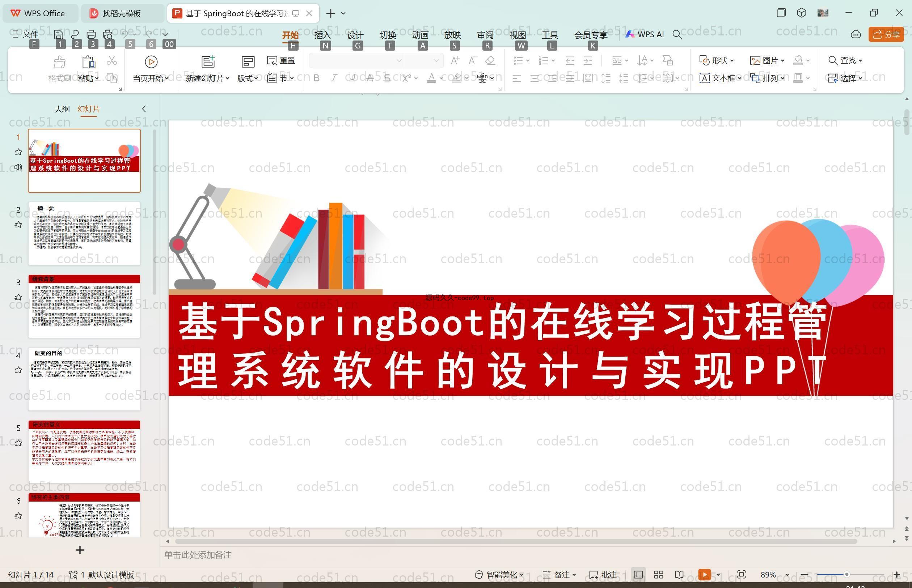The width and height of the screenshot is (912, 588).
Task: Click the Save icon in quick toolbar
Action: [x=59, y=34]
